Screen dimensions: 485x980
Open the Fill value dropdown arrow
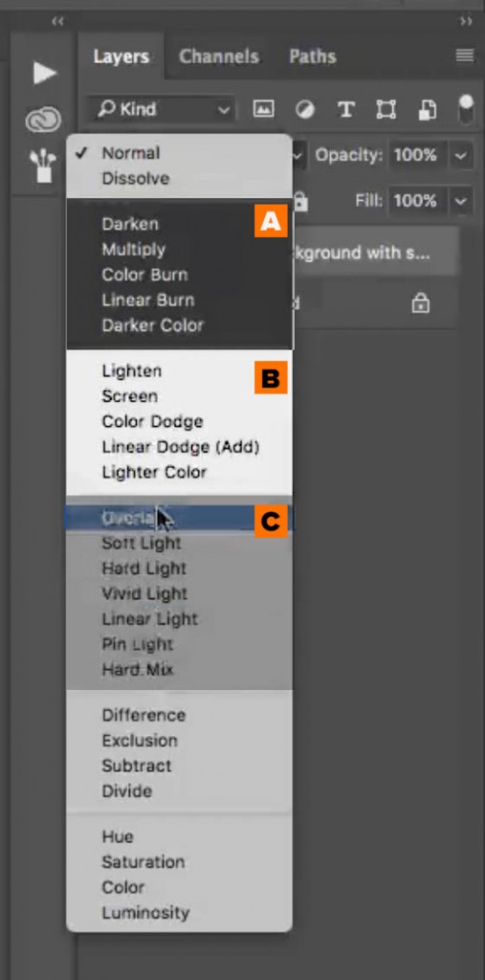pos(461,201)
